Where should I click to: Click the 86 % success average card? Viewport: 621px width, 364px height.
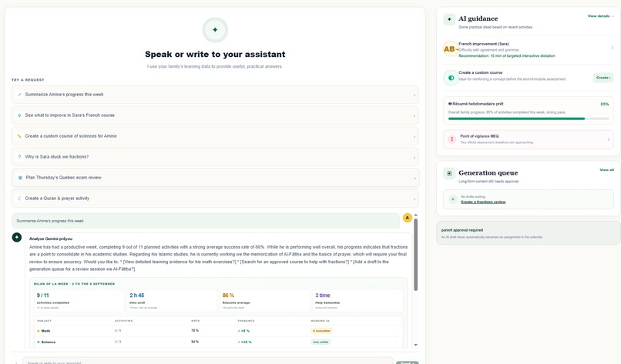[x=264, y=300]
